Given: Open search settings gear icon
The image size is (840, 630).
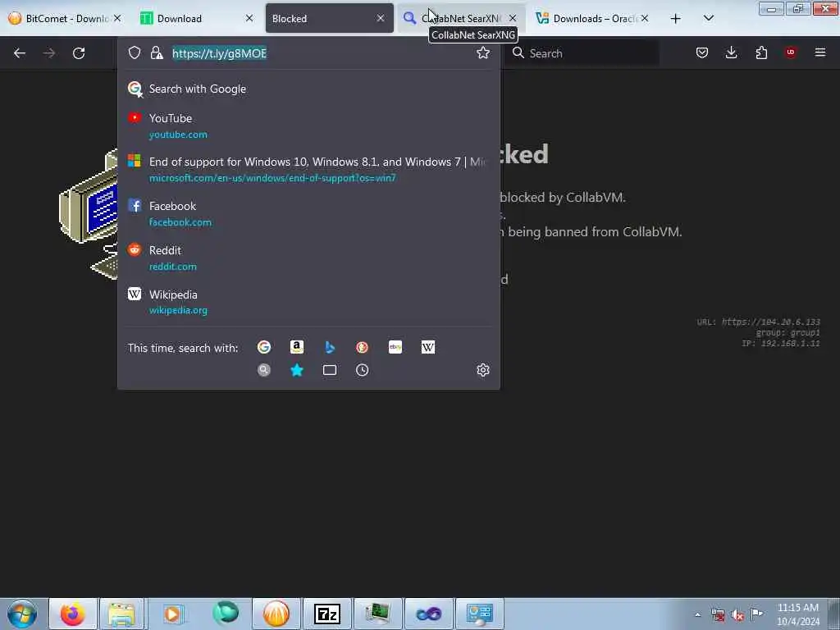Looking at the screenshot, I should click(x=483, y=370).
